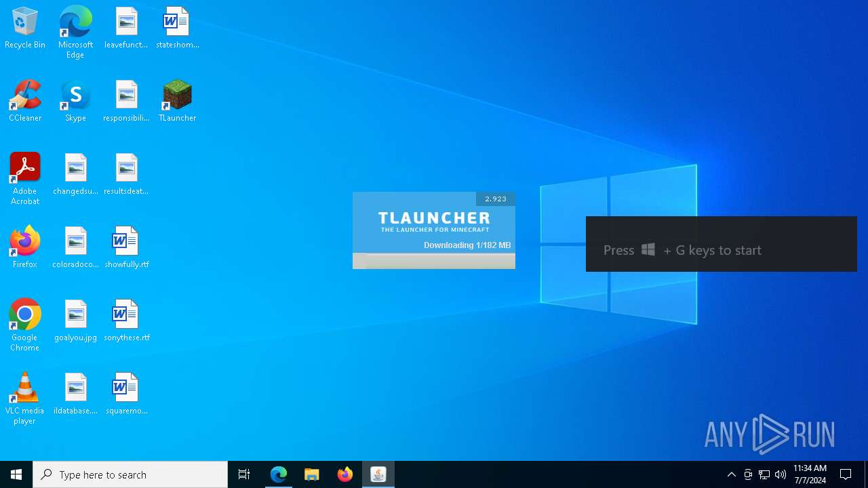The image size is (868, 488).
Task: Click the Windows Start button
Action: (x=16, y=474)
